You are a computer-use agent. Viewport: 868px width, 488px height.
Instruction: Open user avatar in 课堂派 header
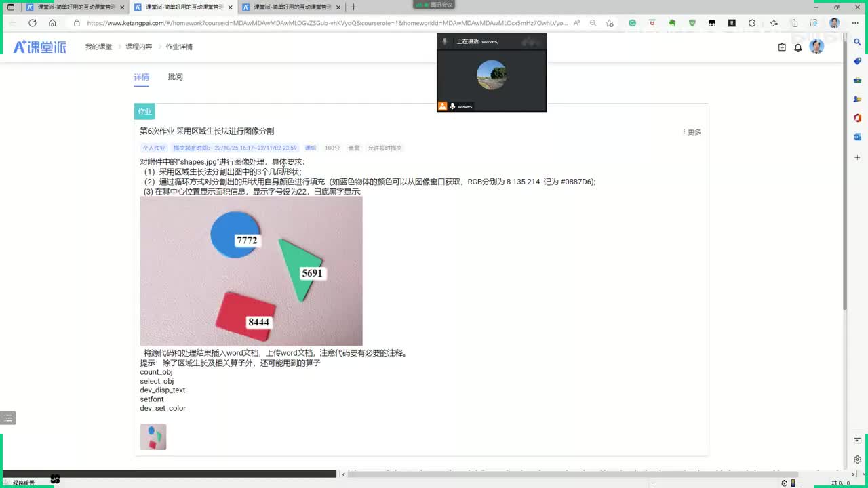(x=816, y=47)
